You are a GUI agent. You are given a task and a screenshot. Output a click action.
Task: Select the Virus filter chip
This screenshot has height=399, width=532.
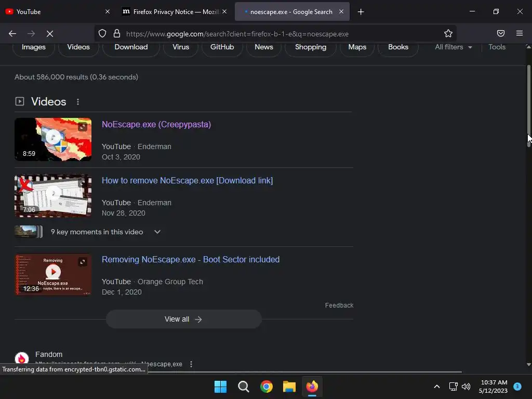tap(180, 47)
